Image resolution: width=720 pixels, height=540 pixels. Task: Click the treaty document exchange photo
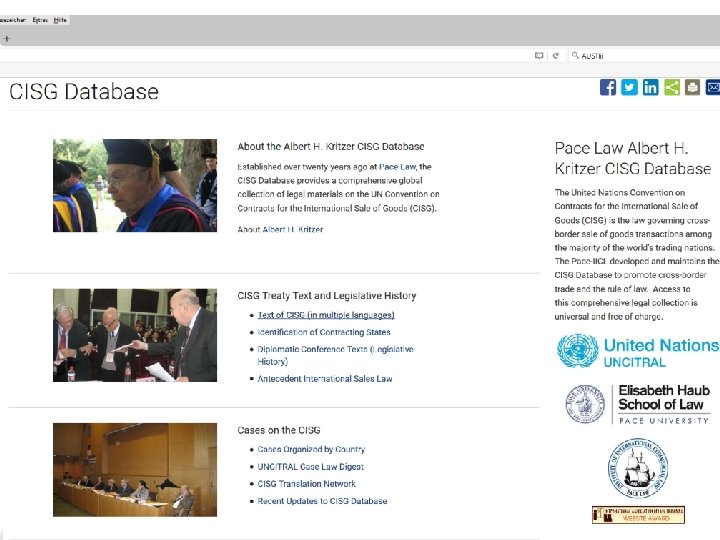tap(135, 335)
